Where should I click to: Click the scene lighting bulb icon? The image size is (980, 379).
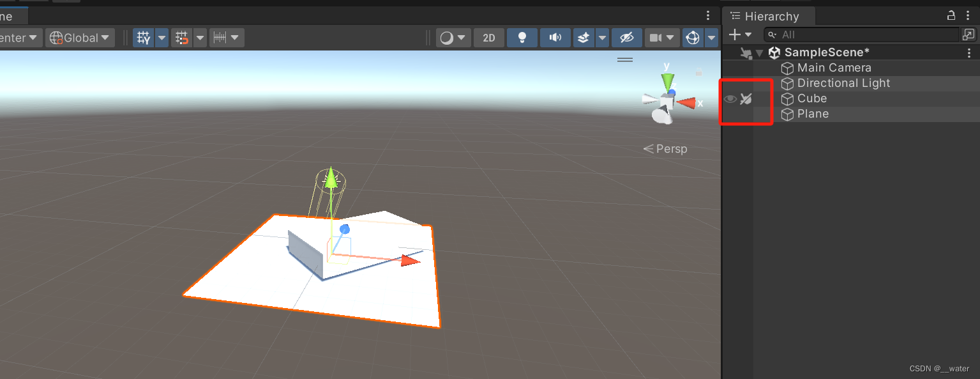pyautogui.click(x=522, y=37)
